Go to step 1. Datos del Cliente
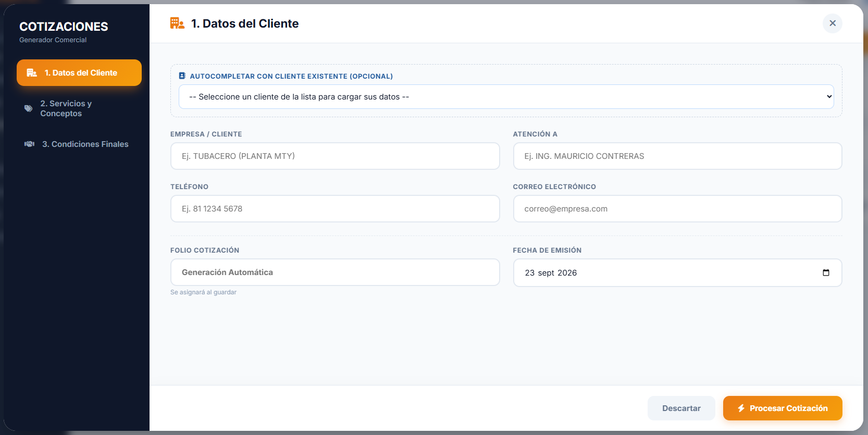This screenshot has width=868, height=435. pyautogui.click(x=79, y=73)
